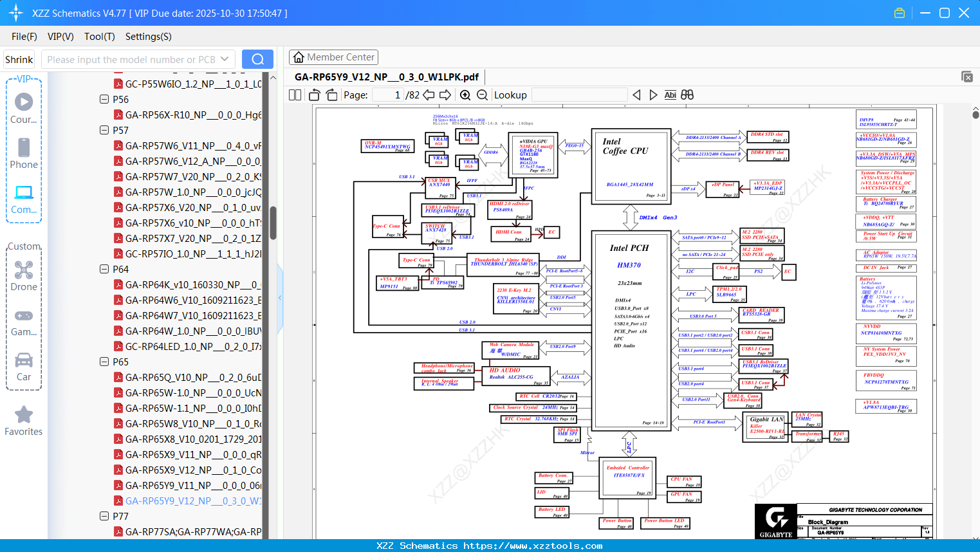Click the XZZ Schematics app logo

coord(15,13)
